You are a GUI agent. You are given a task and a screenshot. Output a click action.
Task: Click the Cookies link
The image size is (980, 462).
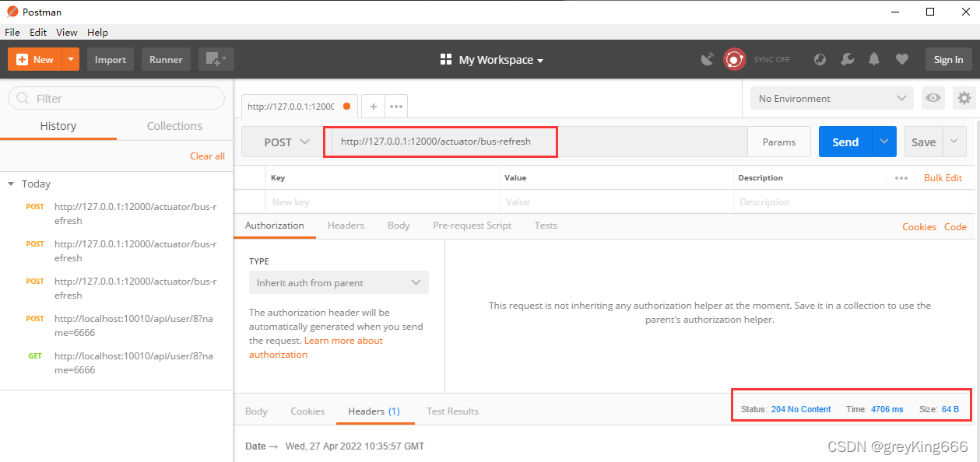tap(919, 227)
